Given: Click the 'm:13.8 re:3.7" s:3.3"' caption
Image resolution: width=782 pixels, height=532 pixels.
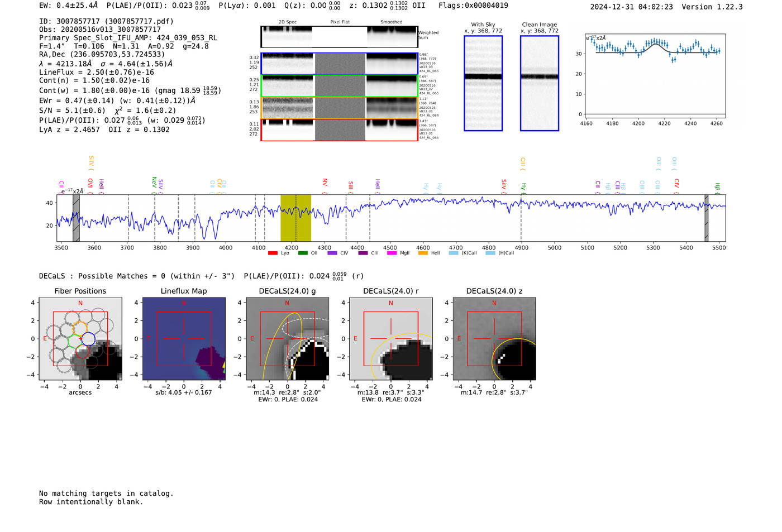Looking at the screenshot, I should (x=390, y=392).
